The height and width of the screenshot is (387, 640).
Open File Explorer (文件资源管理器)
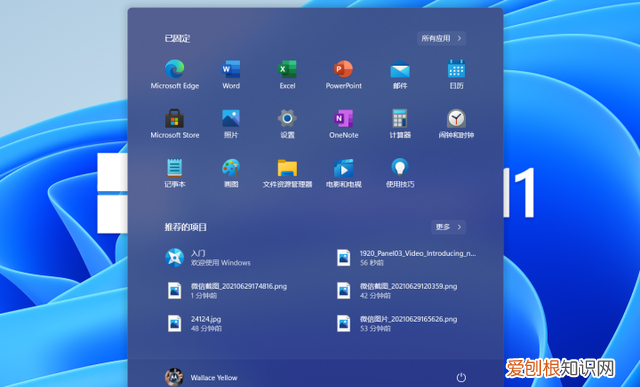pyautogui.click(x=287, y=173)
